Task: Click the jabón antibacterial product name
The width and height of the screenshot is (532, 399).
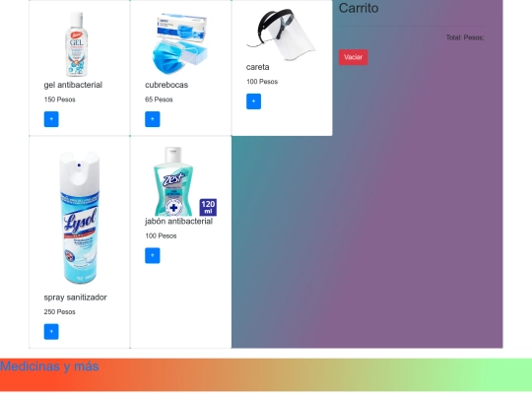Action: (x=178, y=222)
